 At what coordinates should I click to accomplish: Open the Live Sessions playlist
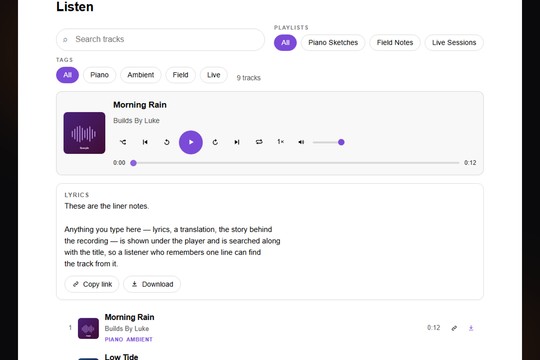(x=454, y=43)
